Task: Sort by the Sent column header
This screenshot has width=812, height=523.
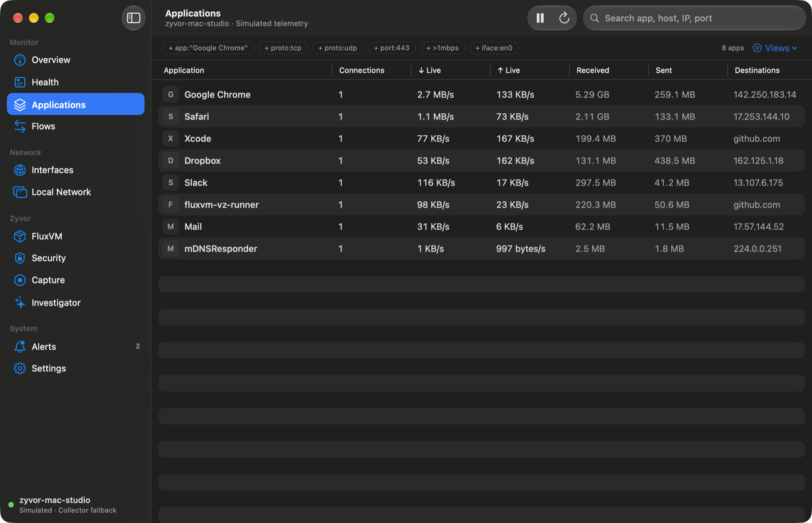Action: [x=664, y=70]
